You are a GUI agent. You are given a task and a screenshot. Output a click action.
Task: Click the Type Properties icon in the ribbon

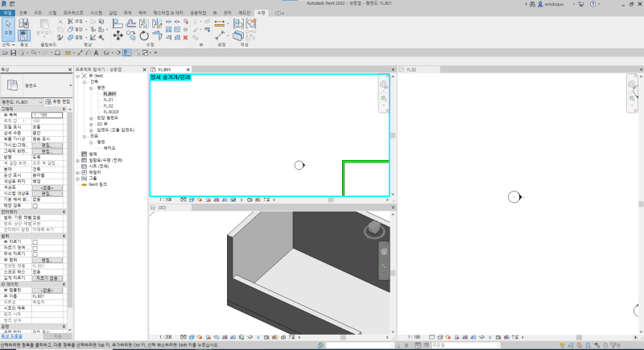click(24, 23)
